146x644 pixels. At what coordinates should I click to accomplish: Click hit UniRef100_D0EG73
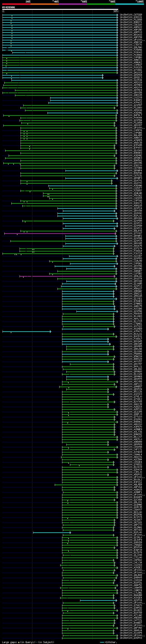(131, 203)
